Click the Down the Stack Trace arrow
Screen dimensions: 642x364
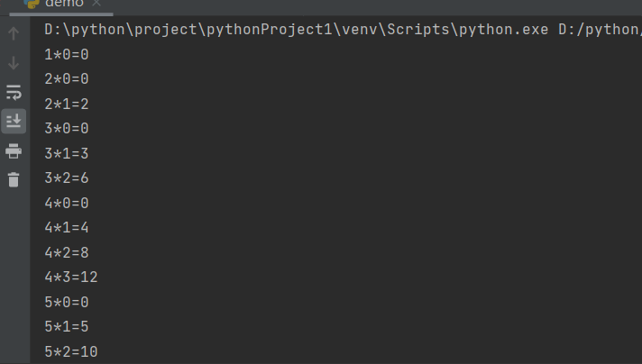coord(14,63)
